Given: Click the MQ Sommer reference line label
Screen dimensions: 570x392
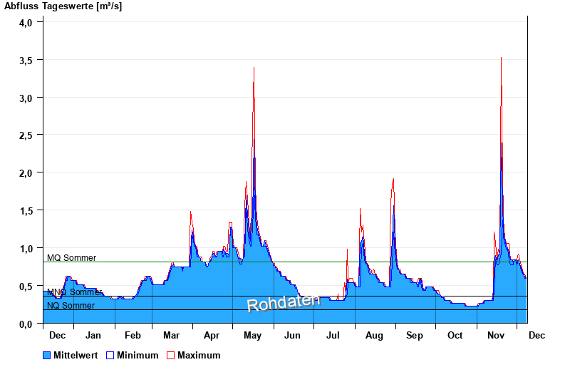Looking at the screenshot, I should tap(71, 258).
